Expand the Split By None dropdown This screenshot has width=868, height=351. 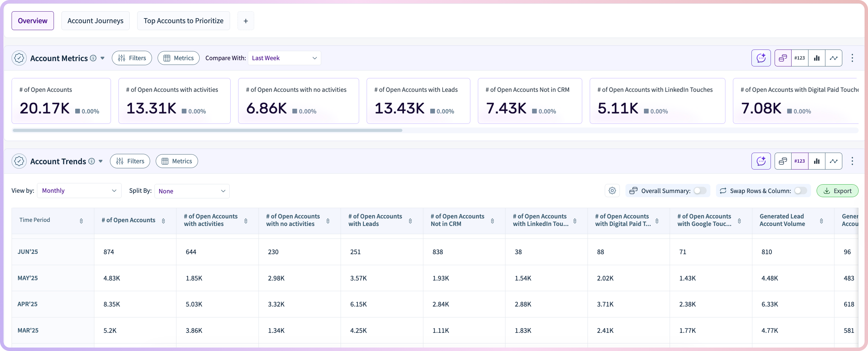[x=192, y=191]
